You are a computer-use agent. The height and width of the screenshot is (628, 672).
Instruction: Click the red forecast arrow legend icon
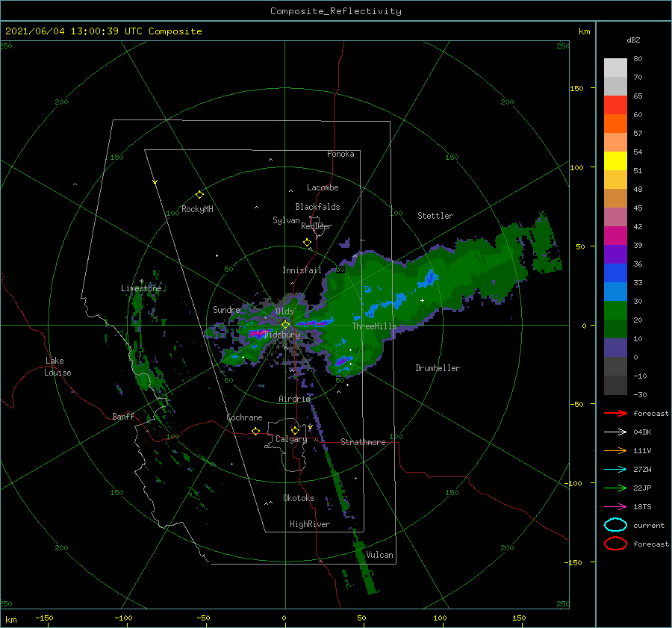coord(615,413)
